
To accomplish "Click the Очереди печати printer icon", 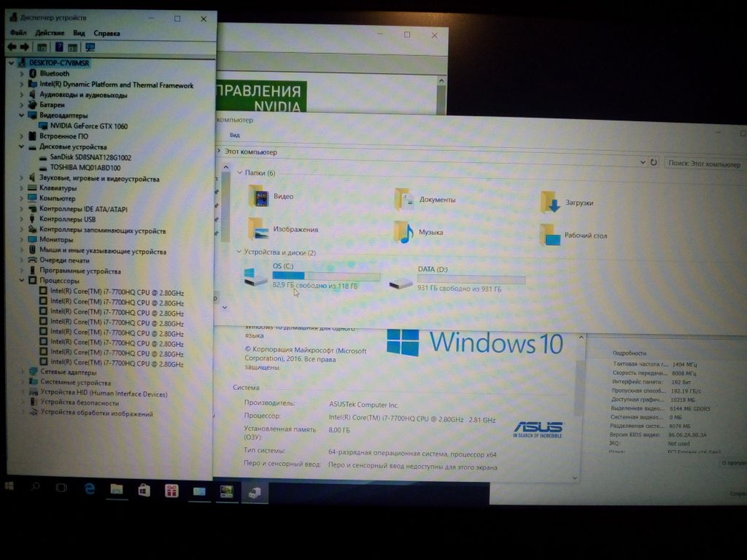I will click(x=32, y=260).
